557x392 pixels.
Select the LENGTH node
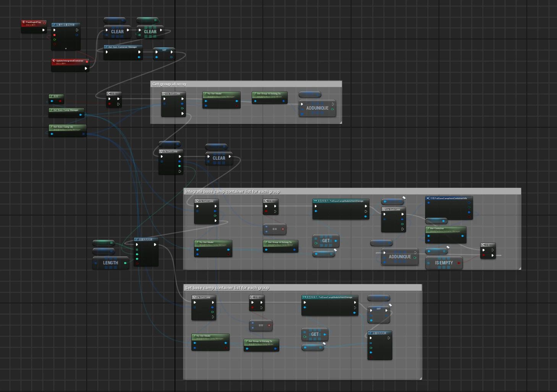click(110, 263)
